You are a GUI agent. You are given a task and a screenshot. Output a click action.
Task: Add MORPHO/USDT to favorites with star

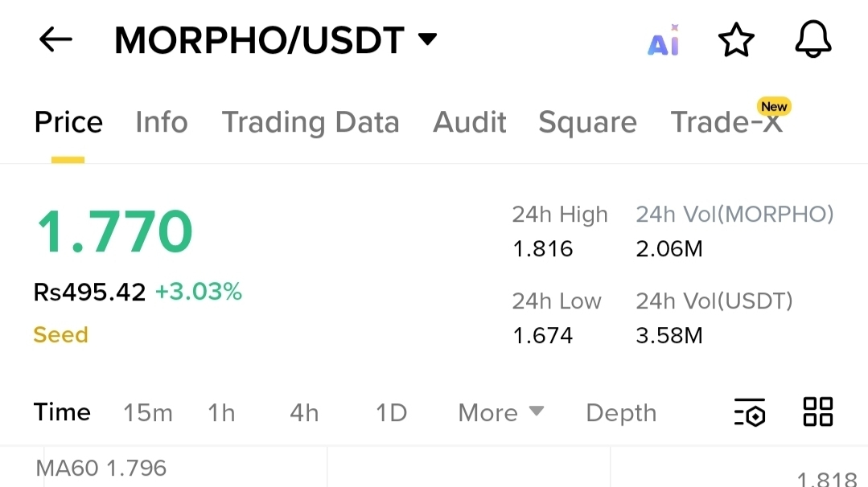(736, 40)
